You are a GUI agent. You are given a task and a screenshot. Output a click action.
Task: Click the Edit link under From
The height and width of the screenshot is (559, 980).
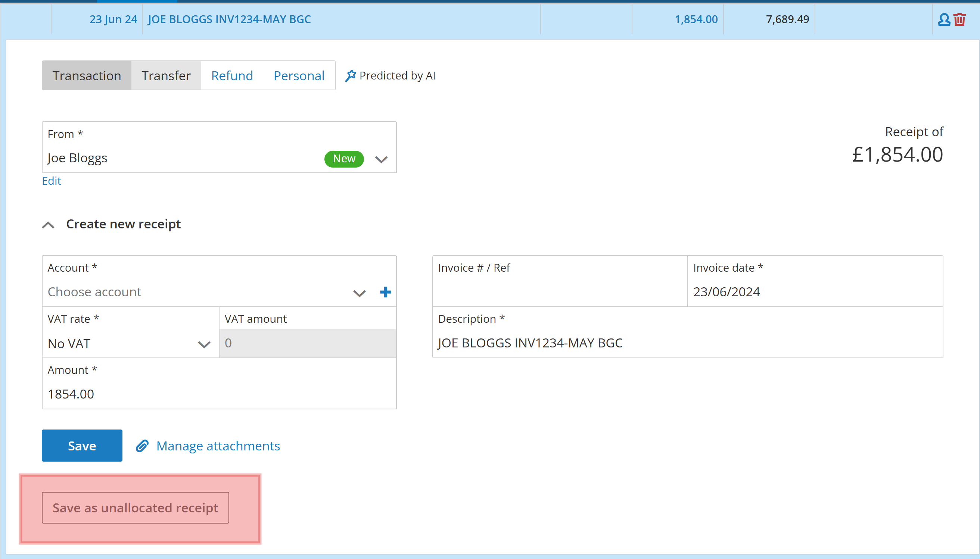pos(52,181)
